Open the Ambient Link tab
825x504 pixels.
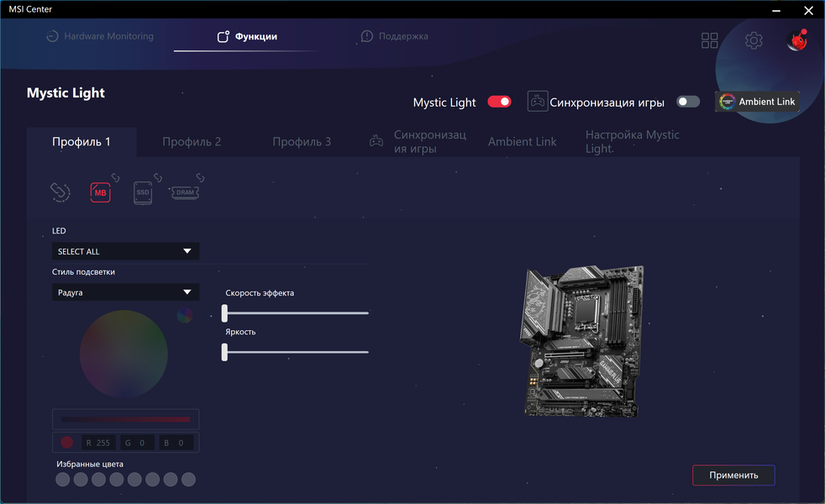tap(522, 141)
